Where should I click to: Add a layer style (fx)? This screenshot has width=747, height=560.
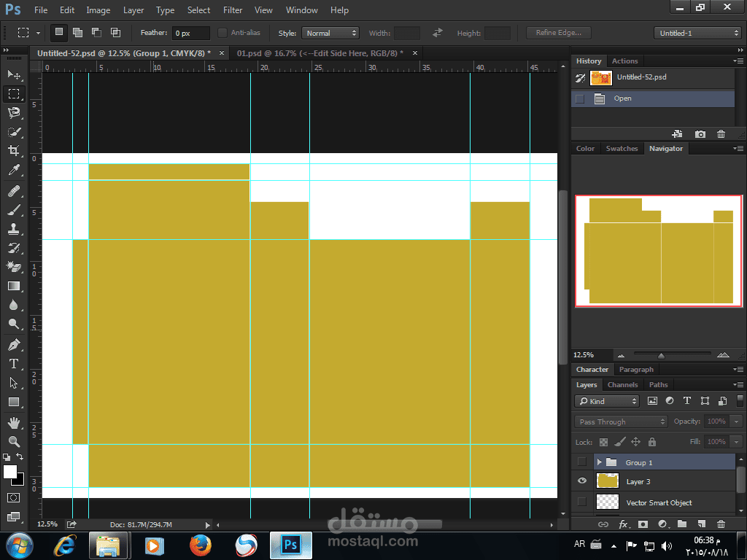tap(624, 524)
